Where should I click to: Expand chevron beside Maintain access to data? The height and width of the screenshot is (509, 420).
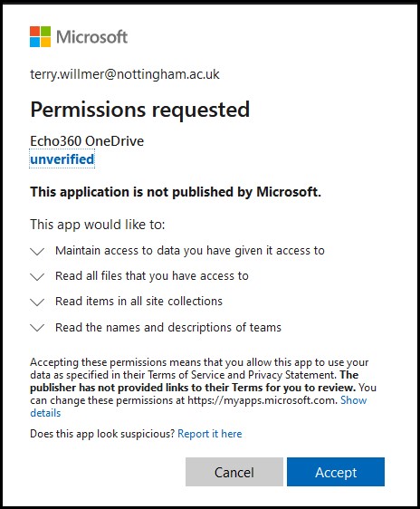coord(37,251)
